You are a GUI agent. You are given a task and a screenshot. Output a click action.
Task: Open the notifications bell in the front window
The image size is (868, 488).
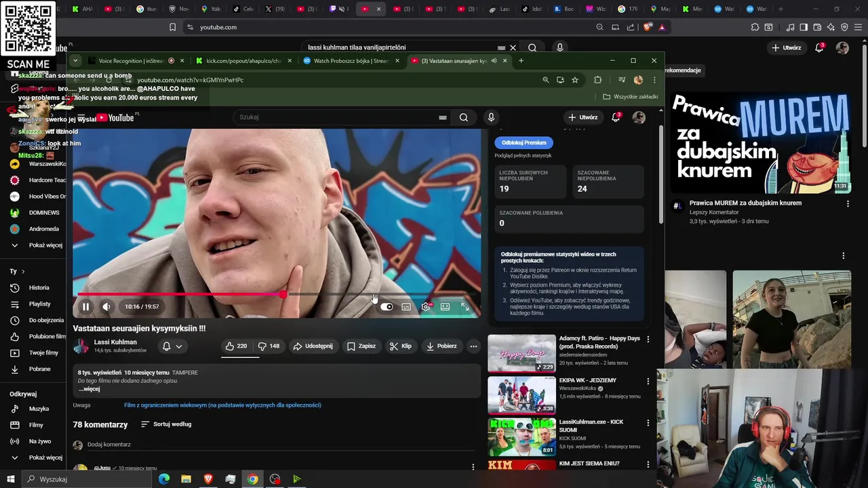[616, 117]
